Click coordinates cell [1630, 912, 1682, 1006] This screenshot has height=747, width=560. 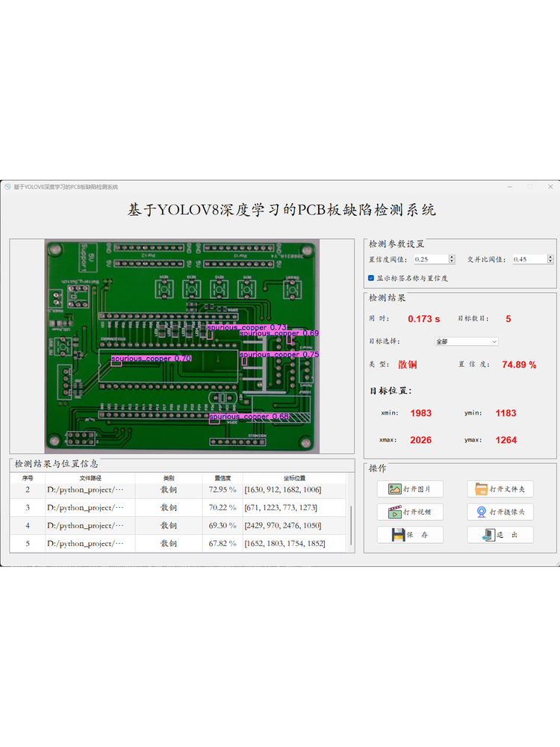pyautogui.click(x=294, y=490)
